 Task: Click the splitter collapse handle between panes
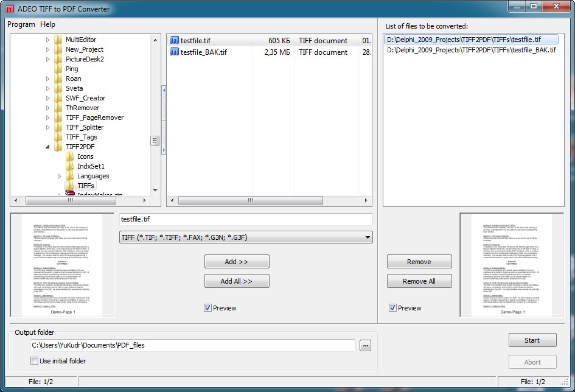coord(164,120)
